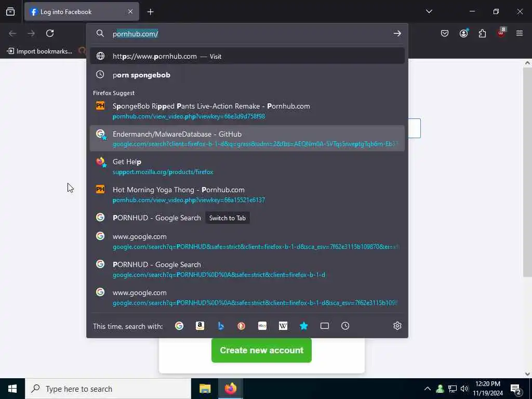Open the notifications action center

(516, 389)
